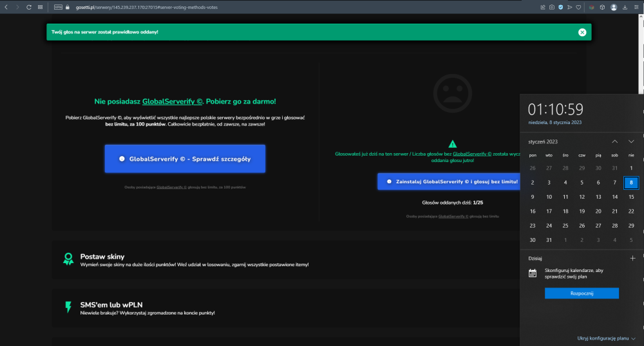Click the padlock site security icon

click(68, 7)
